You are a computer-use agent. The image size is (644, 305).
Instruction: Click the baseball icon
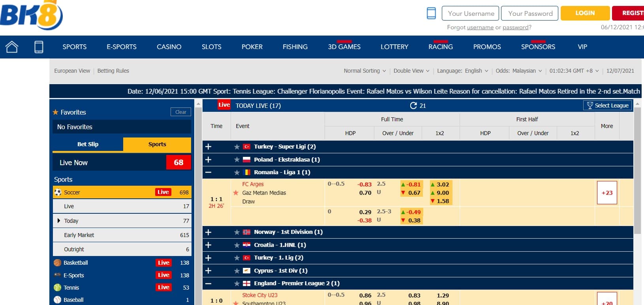[x=58, y=300]
